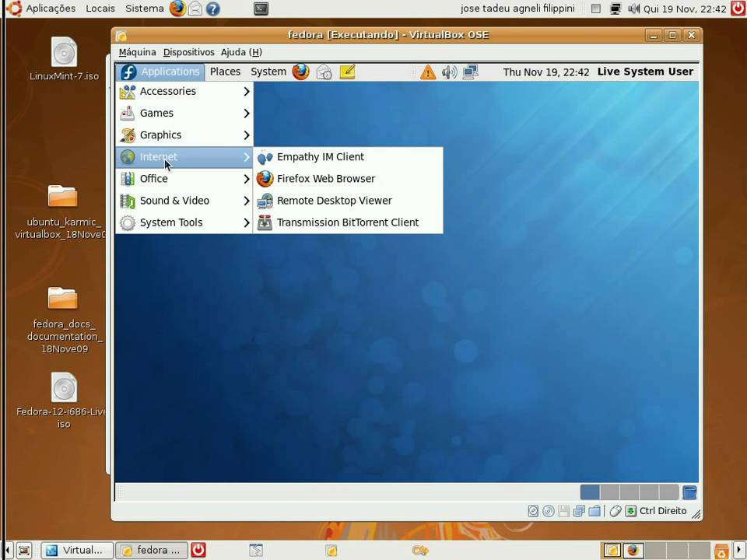
Task: Open the help question mark icon in Ubuntu panel
Action: click(213, 9)
